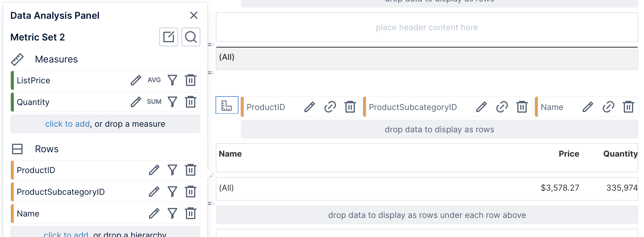Viewport: 644px width, 237px height.
Task: Change SUM aggregator for Quantity
Action: 154,102
